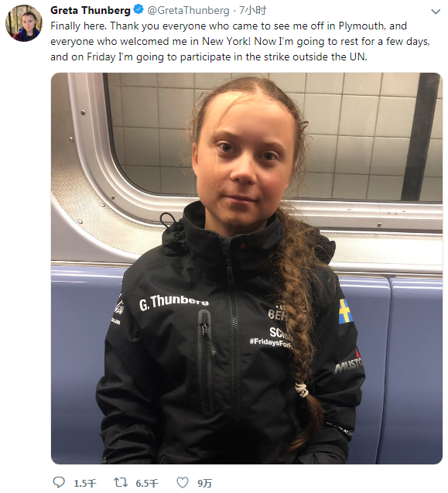Click the Swedish flag patch in photo
The image size is (448, 493).
tap(345, 311)
